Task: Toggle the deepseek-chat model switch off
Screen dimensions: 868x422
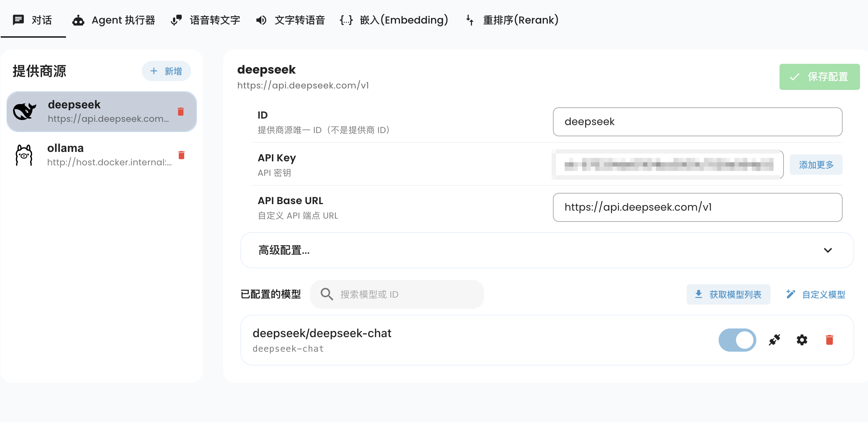Action: (x=737, y=340)
